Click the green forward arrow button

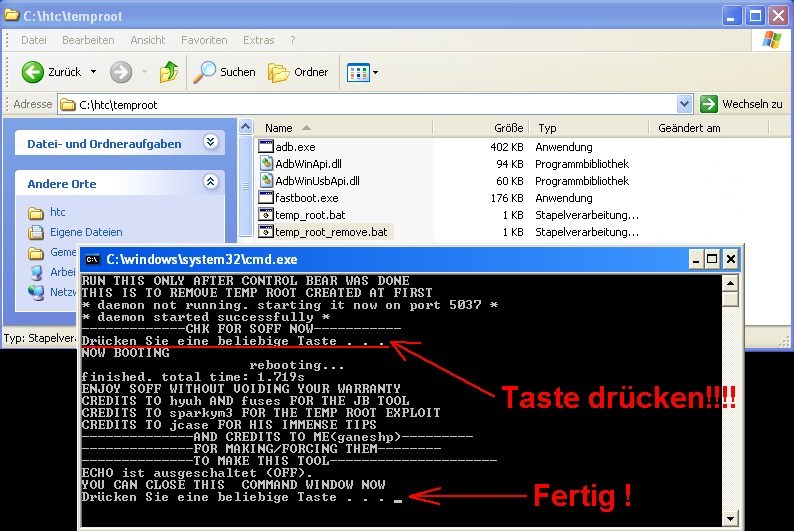121,72
